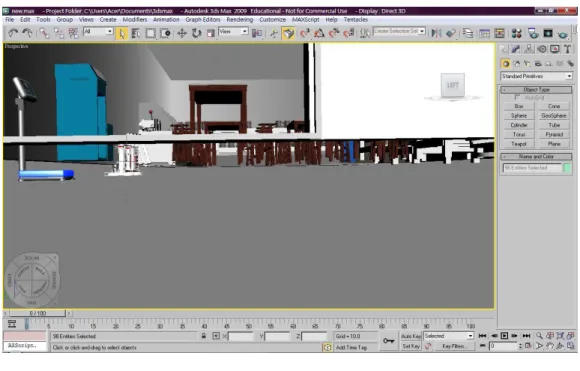
Task: Open the Rendered Frame Window icon
Action: (548, 34)
